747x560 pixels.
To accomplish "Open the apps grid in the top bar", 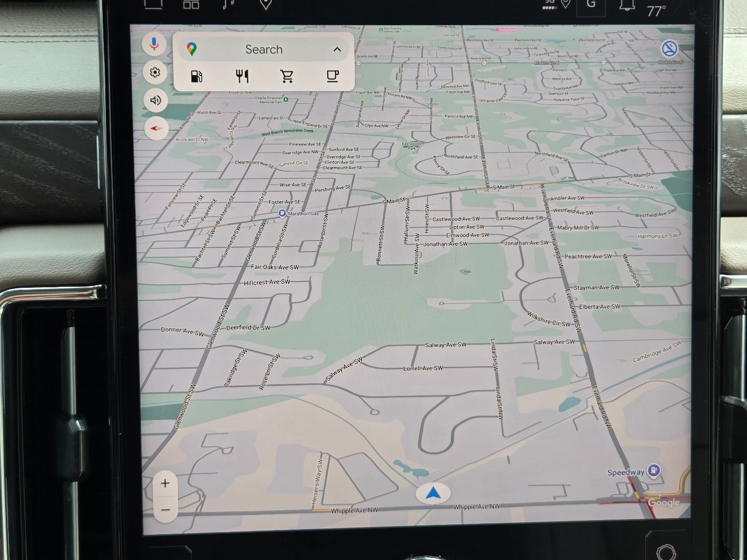I will pos(191,4).
